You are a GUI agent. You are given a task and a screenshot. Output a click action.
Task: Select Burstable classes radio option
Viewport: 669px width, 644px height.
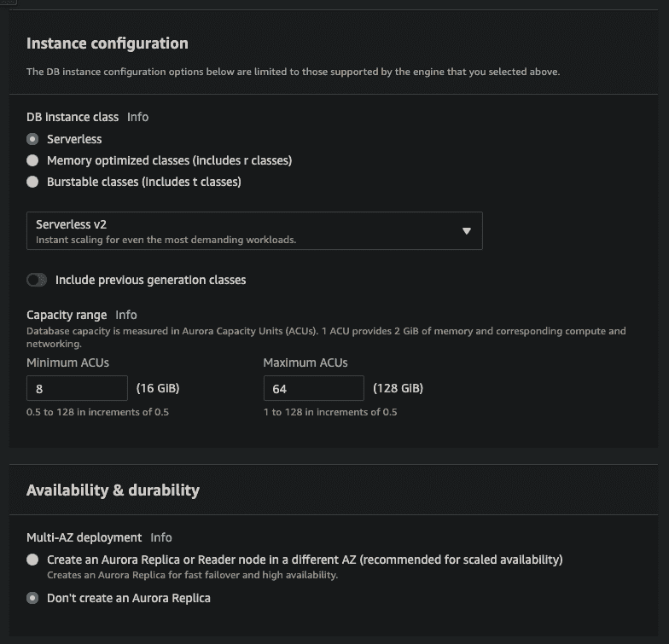point(32,182)
